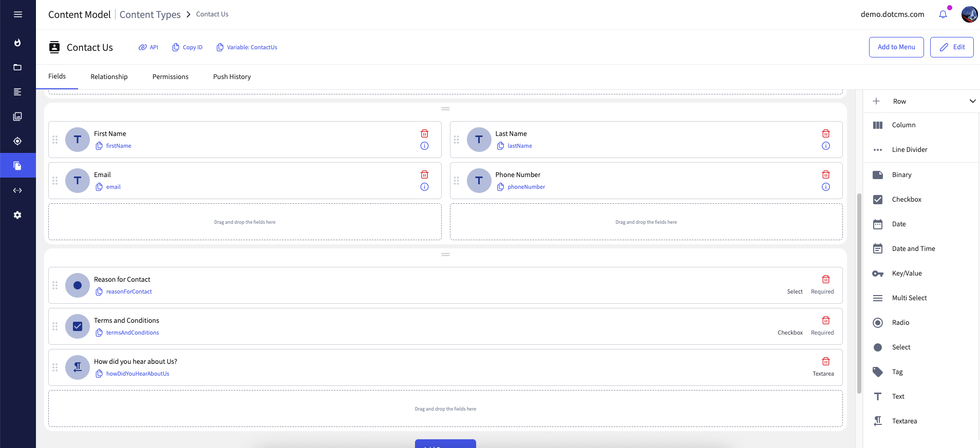Click the vertical scrollbar of the fields area
The image size is (980, 448).
pyautogui.click(x=859, y=293)
